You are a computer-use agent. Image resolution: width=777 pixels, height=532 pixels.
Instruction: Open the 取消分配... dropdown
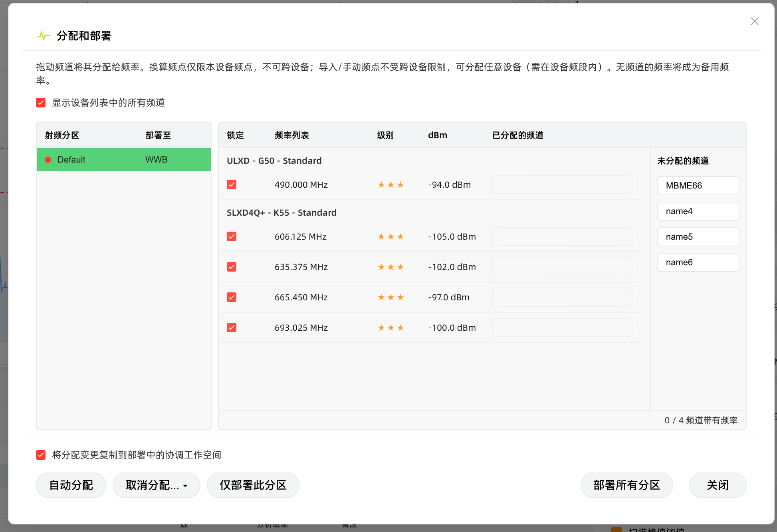(x=157, y=485)
